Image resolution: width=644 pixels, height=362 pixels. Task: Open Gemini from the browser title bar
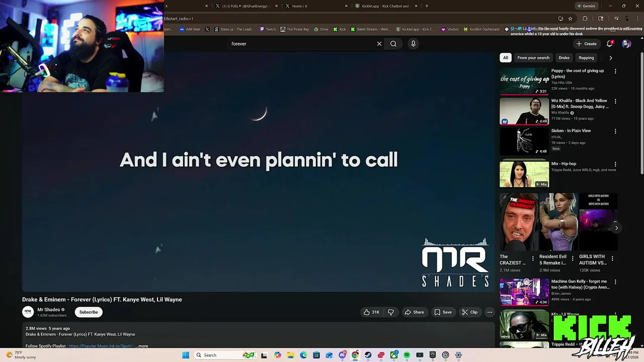click(586, 6)
